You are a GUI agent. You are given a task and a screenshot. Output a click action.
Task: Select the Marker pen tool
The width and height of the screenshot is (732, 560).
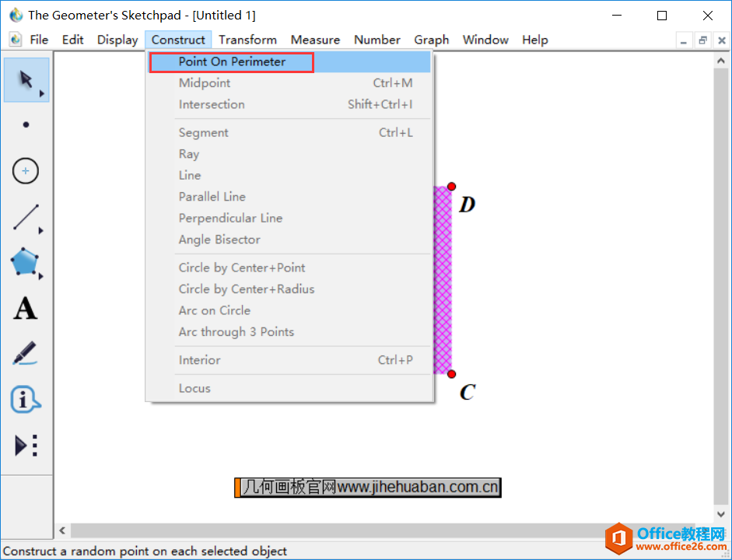25,353
